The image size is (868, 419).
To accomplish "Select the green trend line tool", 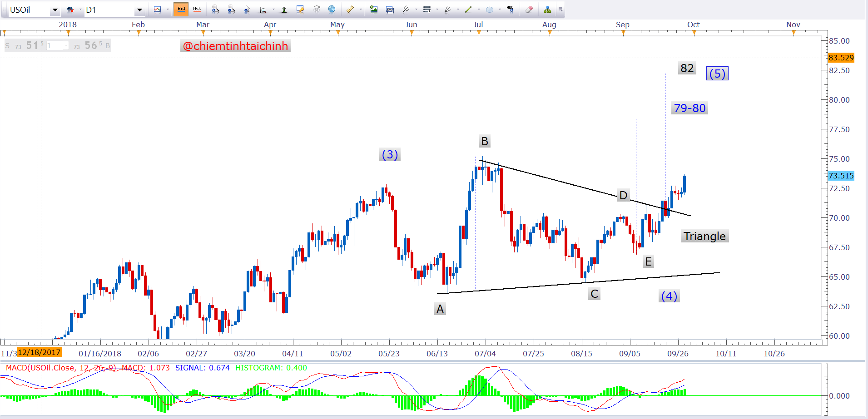I will pos(468,10).
